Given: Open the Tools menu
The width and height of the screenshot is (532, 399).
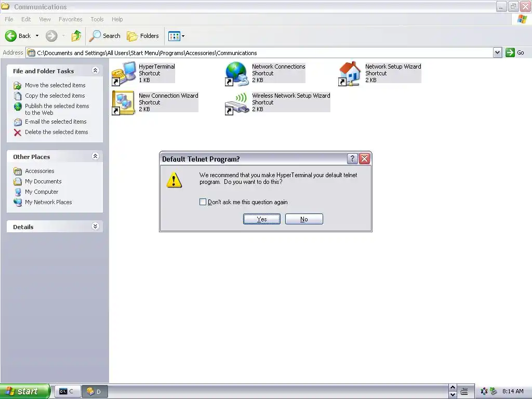Looking at the screenshot, I should click(x=97, y=19).
